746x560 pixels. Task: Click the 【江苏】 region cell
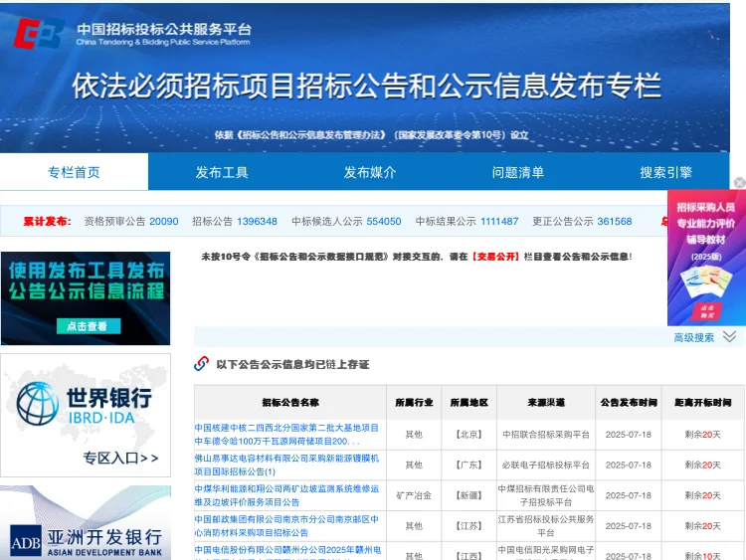(x=469, y=526)
